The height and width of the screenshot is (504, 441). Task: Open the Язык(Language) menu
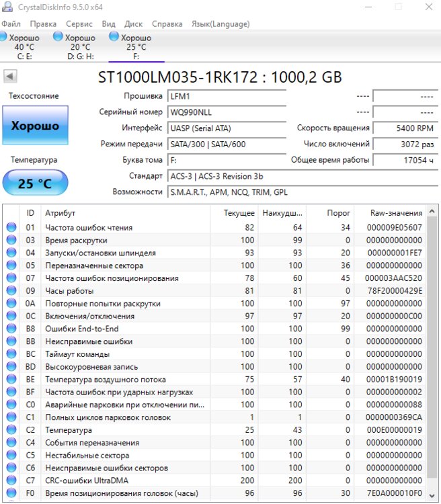(220, 24)
